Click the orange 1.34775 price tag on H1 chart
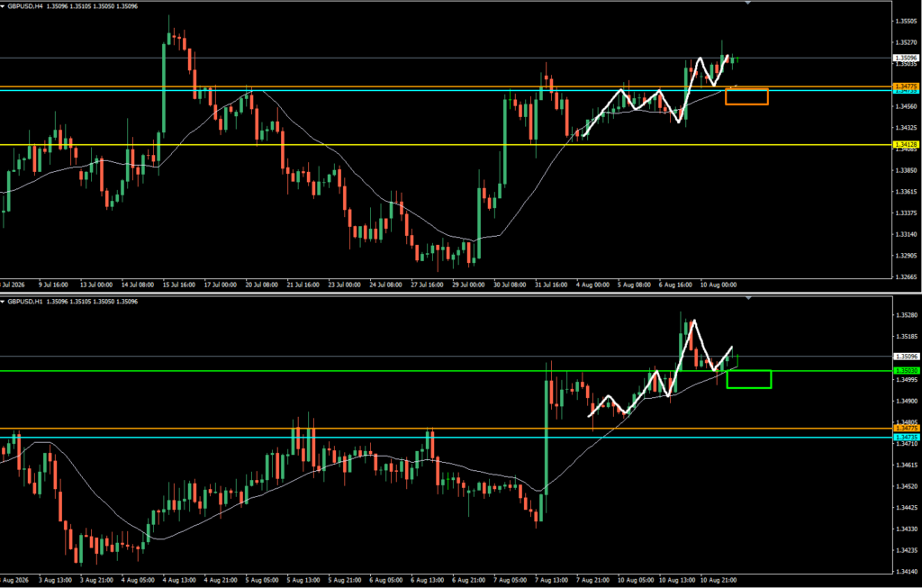 (906, 428)
